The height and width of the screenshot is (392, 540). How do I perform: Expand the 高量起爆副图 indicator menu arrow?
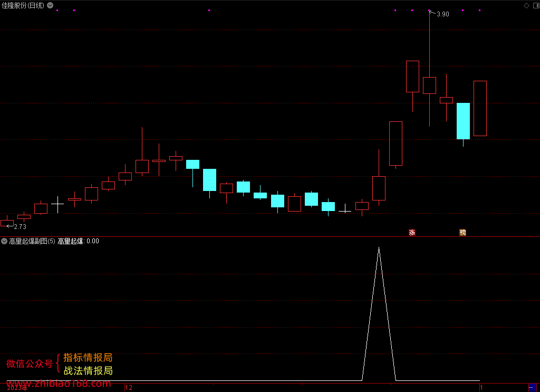[4, 241]
